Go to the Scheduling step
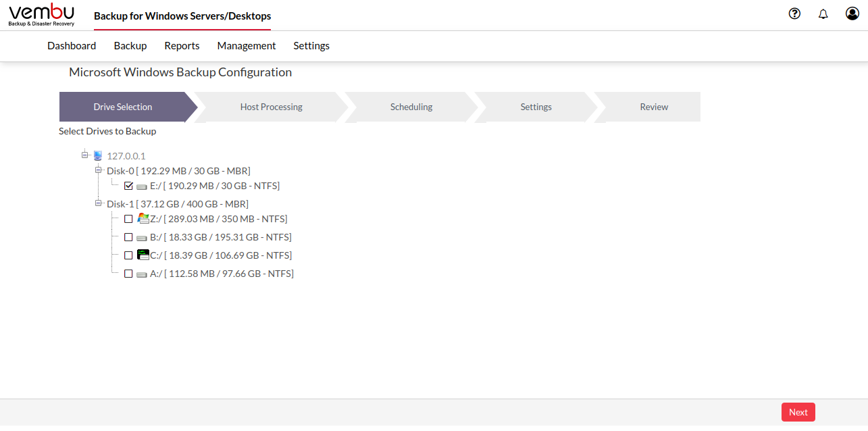The height and width of the screenshot is (431, 868). click(411, 107)
